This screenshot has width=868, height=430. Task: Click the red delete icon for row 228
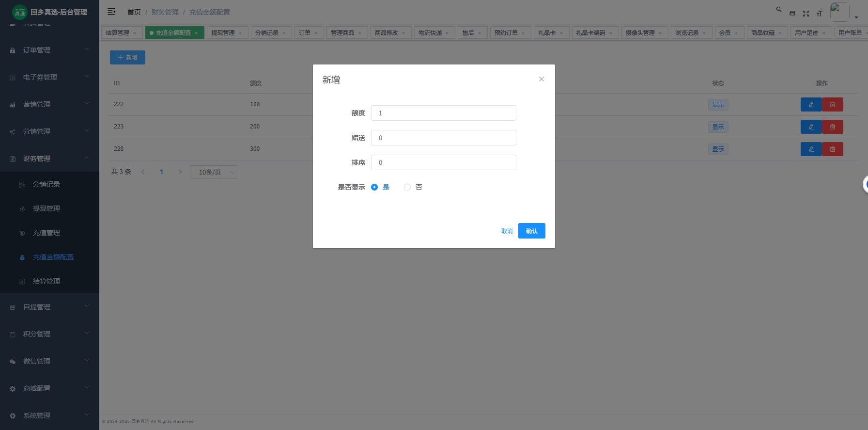[x=833, y=149]
